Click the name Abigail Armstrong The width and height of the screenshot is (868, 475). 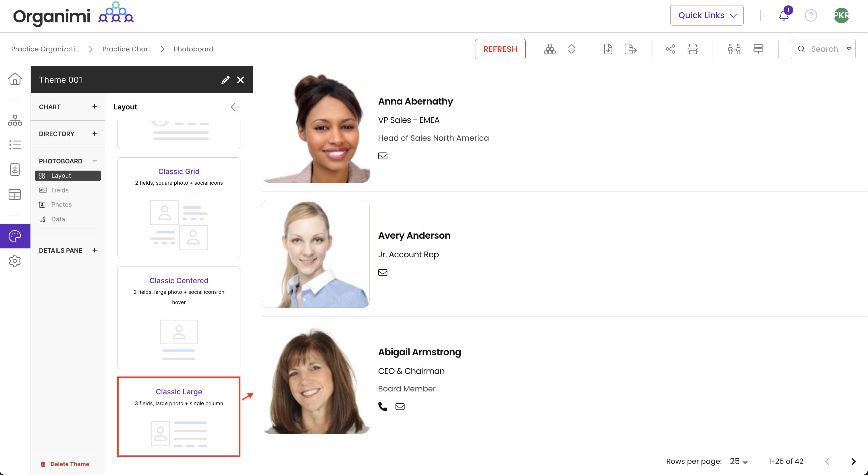[419, 352]
